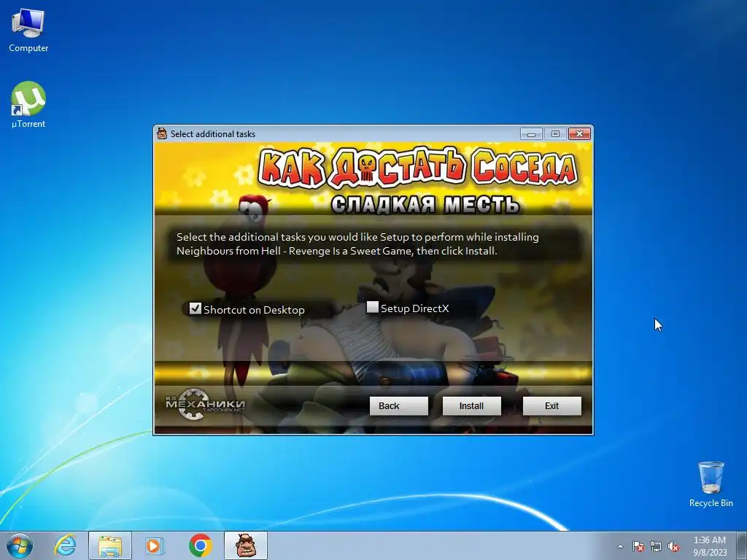
Task: Open the clock showing 1:36 AM
Action: coord(710,546)
